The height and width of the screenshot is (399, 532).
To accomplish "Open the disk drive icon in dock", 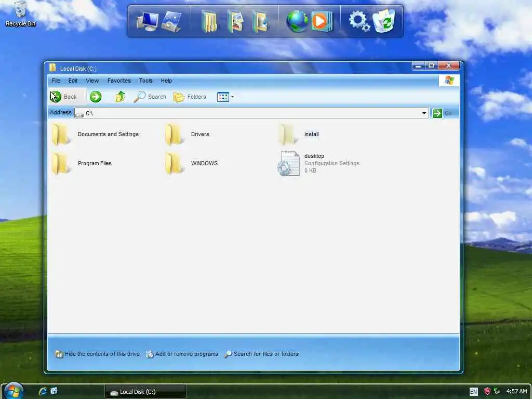I will pos(171,21).
